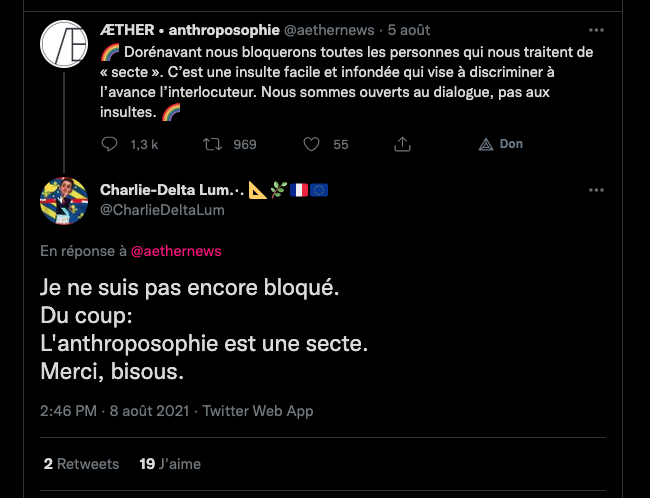Click the @CharlieDeltaLum handle
Image resolution: width=650 pixels, height=498 pixels.
(x=162, y=210)
